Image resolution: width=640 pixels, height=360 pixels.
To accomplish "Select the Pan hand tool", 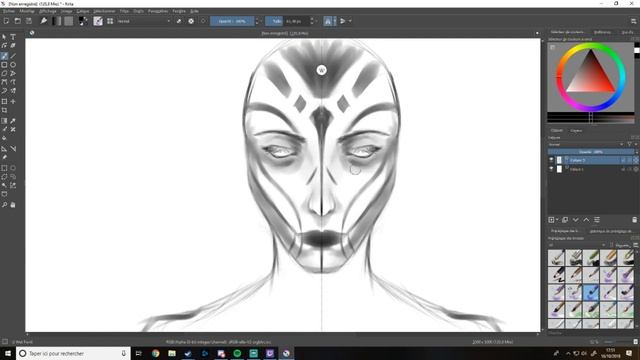I will (13, 205).
